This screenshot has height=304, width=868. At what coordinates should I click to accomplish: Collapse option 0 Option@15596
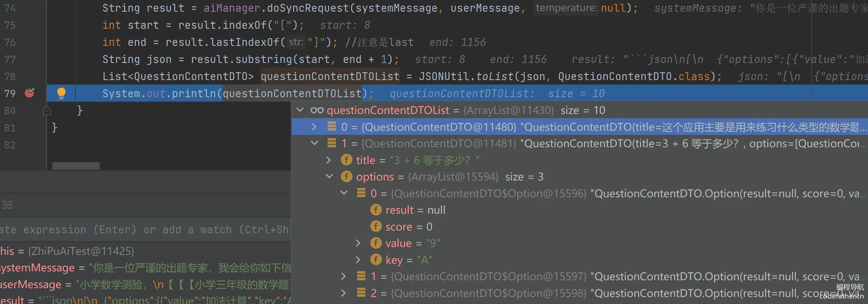click(x=344, y=193)
